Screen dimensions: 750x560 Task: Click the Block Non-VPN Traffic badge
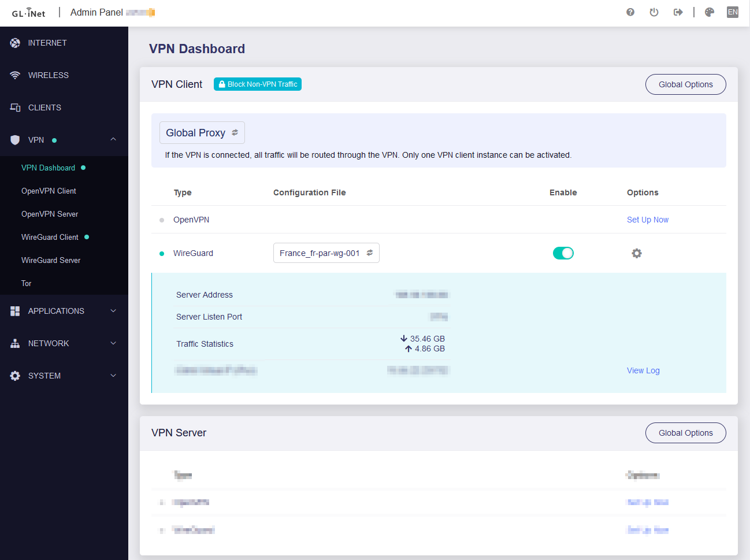(x=258, y=84)
